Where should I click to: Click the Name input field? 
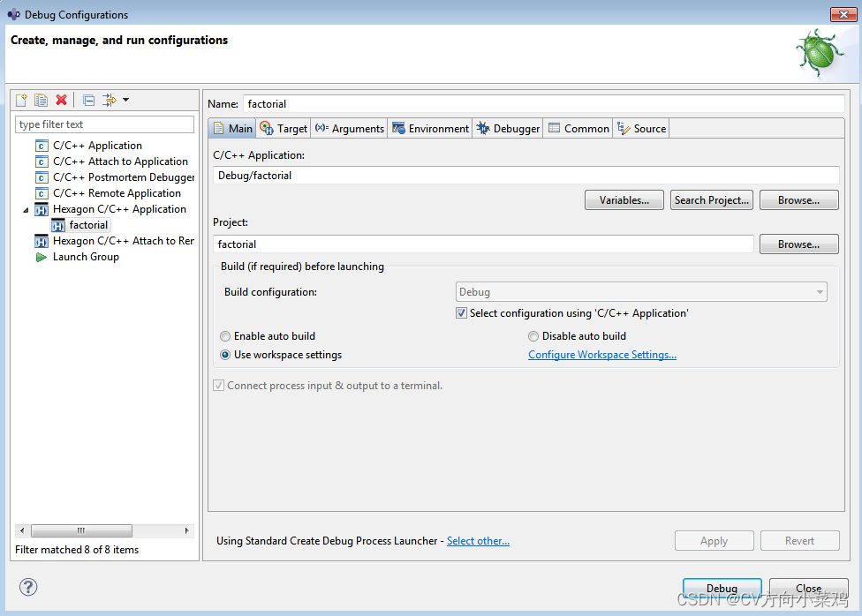[544, 104]
